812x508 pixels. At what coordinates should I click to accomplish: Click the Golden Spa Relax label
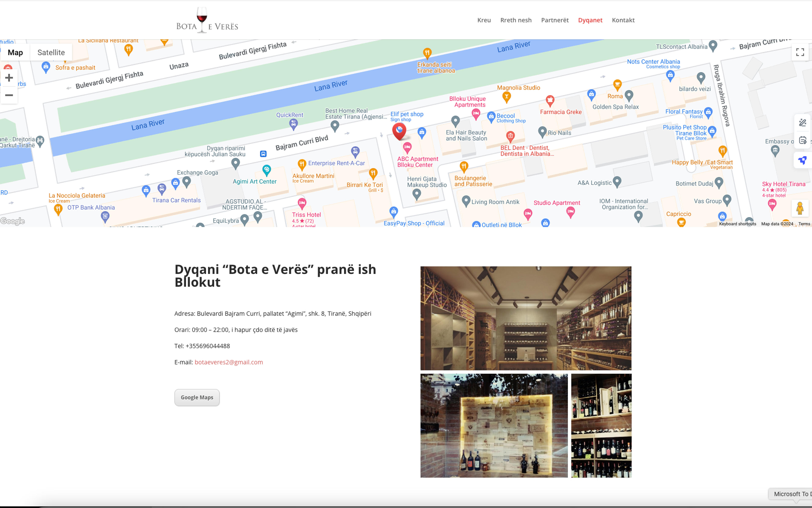click(x=615, y=107)
